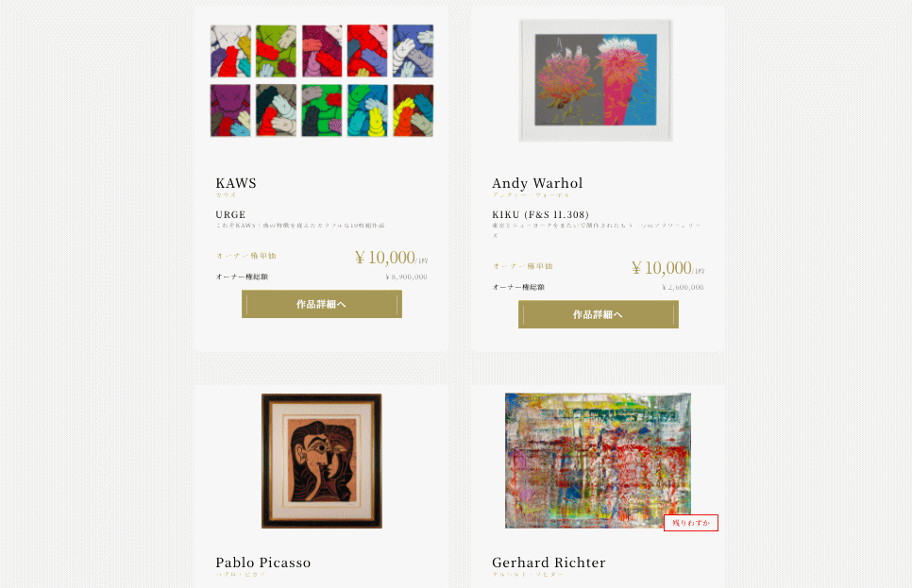
Task: Select the KIKU (F&S II.308) artwork title
Action: pyautogui.click(x=540, y=214)
